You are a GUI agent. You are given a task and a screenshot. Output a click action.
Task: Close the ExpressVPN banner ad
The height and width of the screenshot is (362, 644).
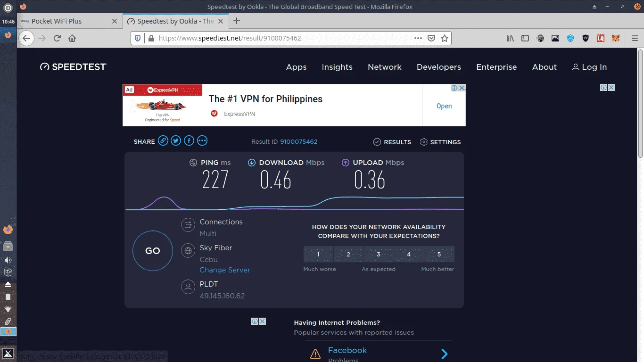click(462, 88)
